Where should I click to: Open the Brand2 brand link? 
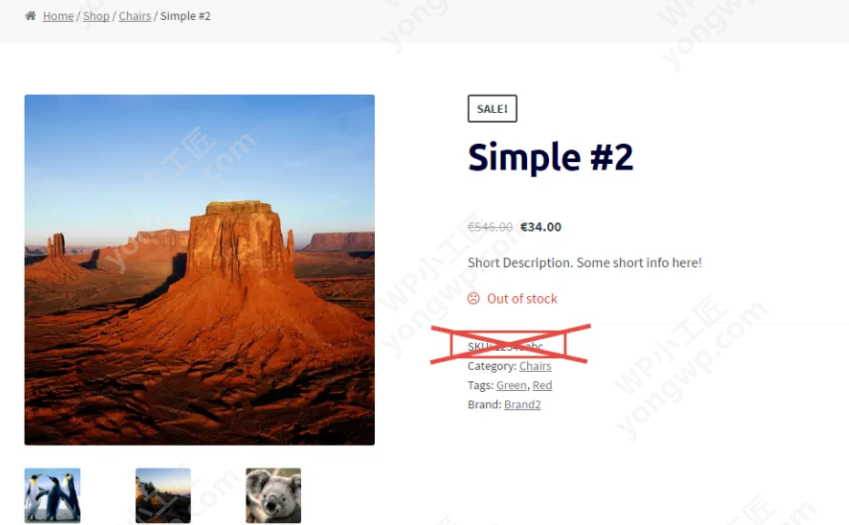[x=522, y=404]
